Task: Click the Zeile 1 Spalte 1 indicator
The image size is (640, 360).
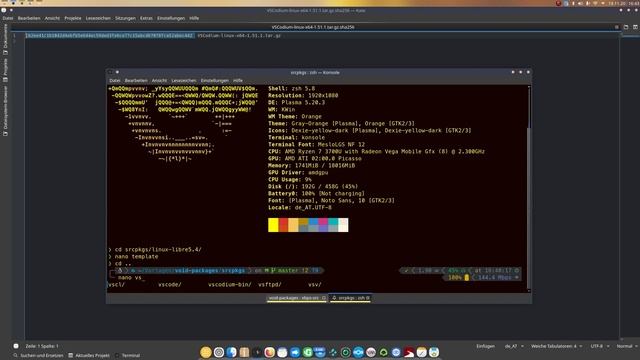Action: [x=42, y=346]
